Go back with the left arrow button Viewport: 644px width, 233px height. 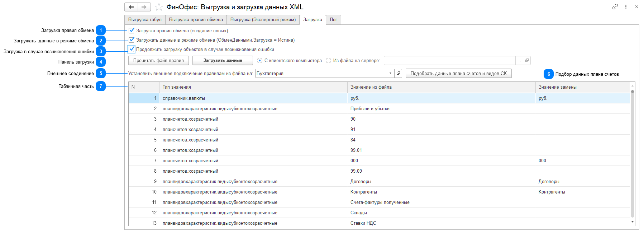[131, 7]
